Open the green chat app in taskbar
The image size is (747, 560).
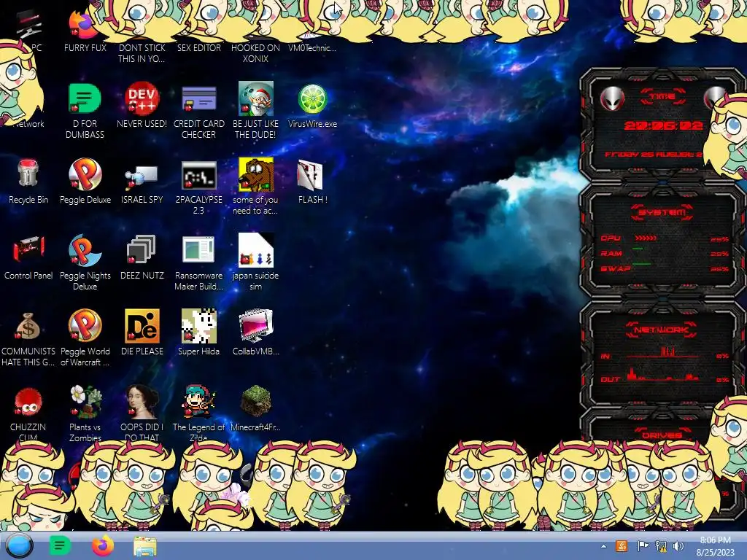click(x=60, y=545)
